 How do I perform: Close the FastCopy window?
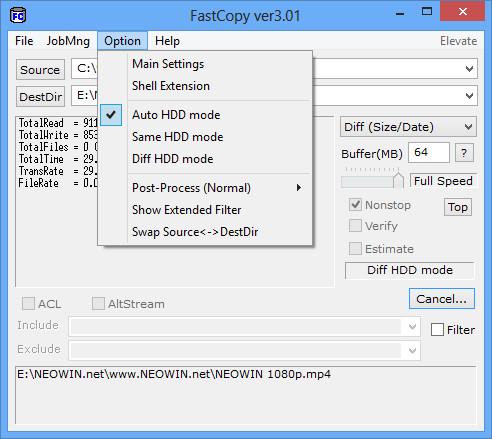click(x=463, y=12)
